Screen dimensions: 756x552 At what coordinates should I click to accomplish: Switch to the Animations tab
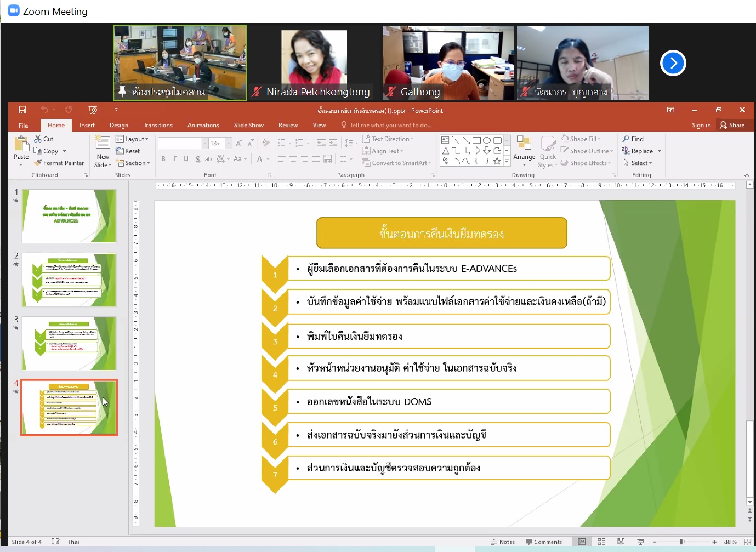click(203, 126)
